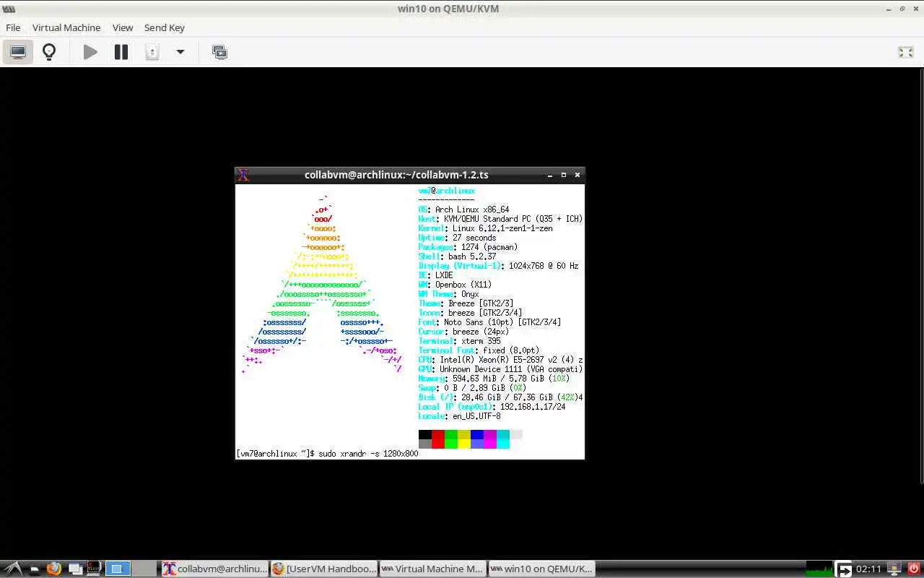Viewport: 924px width, 578px height.
Task: Click the 'Arch Linux x86_64' OS line
Action: (x=463, y=210)
